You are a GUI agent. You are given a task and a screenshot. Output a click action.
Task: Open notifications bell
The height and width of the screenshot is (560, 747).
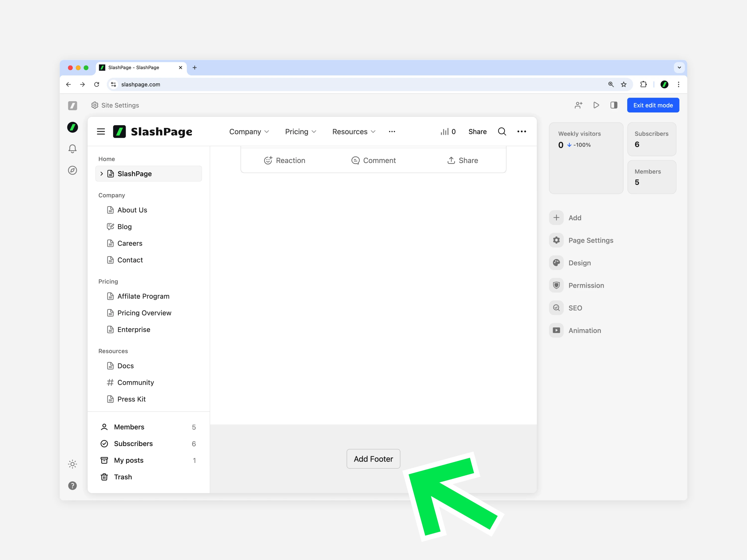coord(73,149)
